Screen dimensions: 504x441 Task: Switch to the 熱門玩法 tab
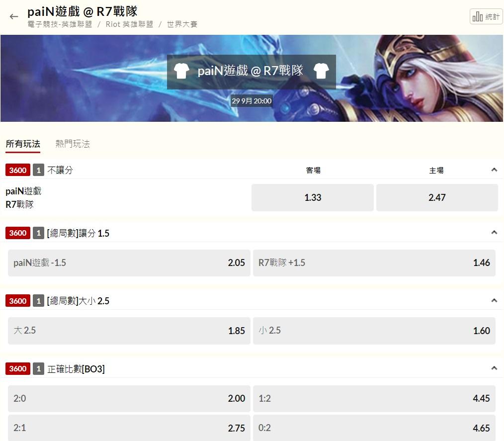pyautogui.click(x=73, y=144)
